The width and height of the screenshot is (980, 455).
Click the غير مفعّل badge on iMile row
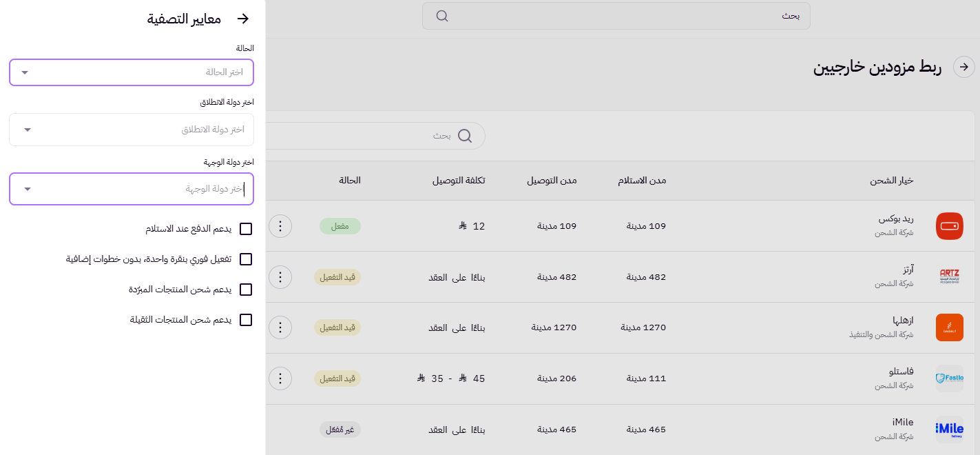[x=340, y=428]
